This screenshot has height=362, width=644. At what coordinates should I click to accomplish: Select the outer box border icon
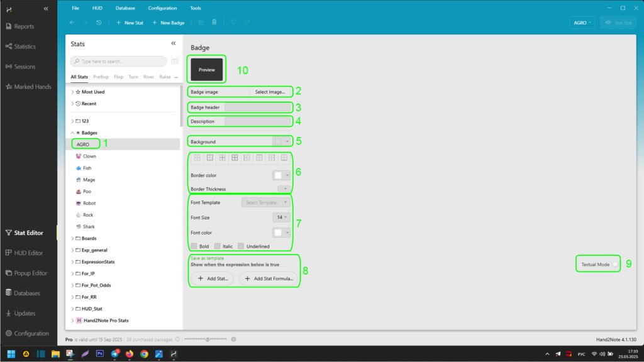click(x=210, y=158)
